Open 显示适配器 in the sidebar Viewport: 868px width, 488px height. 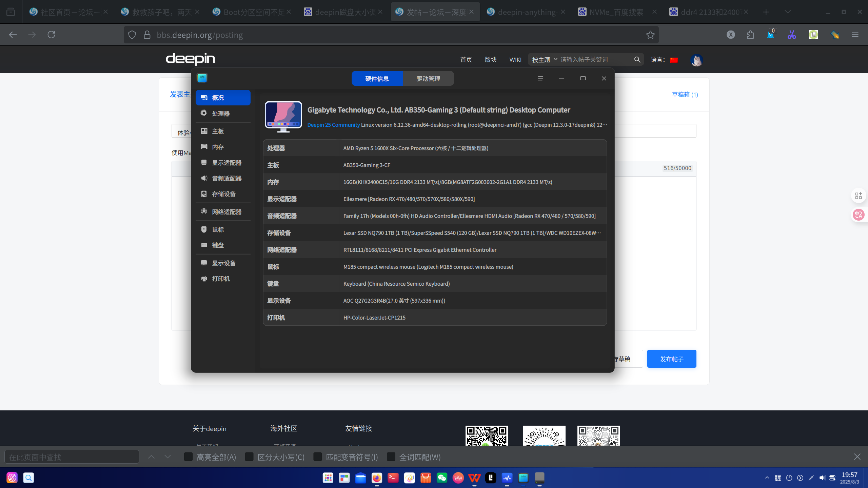(223, 163)
